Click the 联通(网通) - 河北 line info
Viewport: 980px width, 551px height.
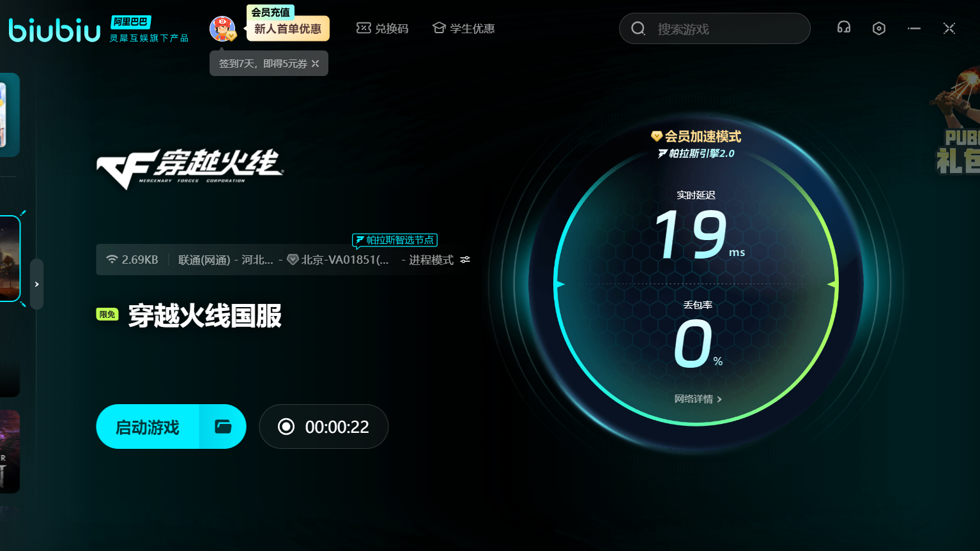tap(226, 260)
